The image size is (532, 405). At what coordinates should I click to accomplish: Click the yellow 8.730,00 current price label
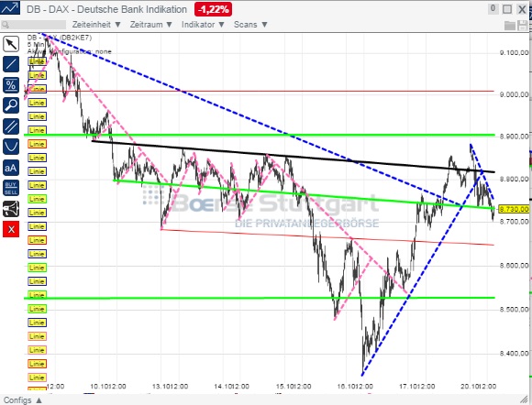pos(514,209)
